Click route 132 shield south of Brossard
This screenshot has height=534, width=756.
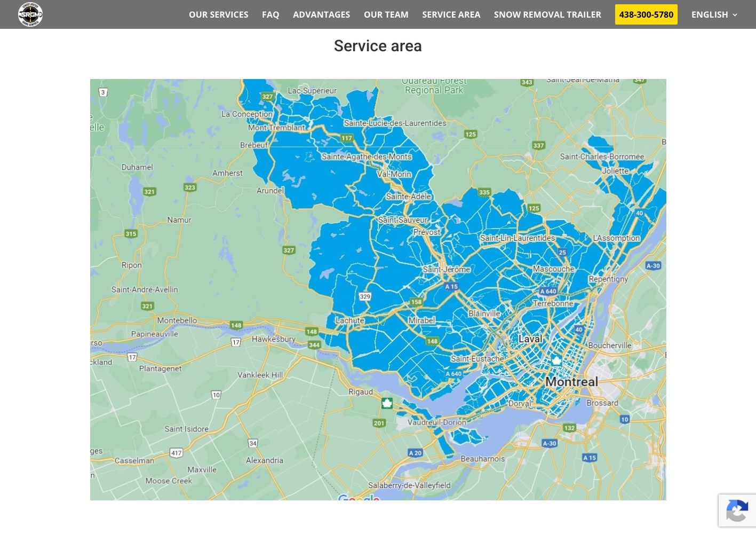[569, 428]
